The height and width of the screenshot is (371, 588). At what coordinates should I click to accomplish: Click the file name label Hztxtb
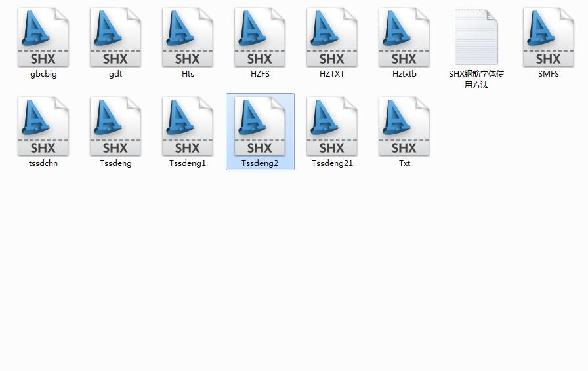[404, 74]
